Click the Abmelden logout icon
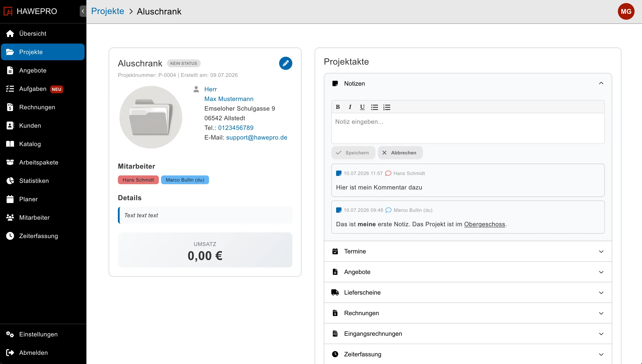 tap(10, 353)
